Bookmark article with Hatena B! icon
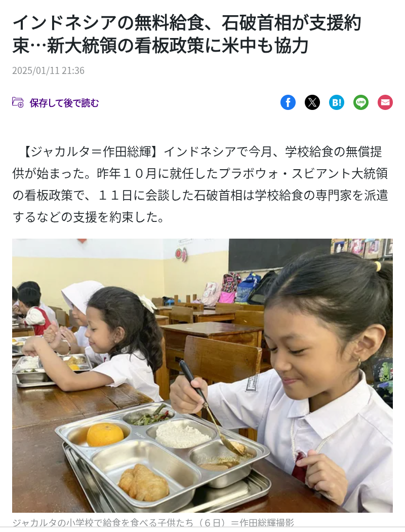This screenshot has width=405, height=532. coord(337,102)
